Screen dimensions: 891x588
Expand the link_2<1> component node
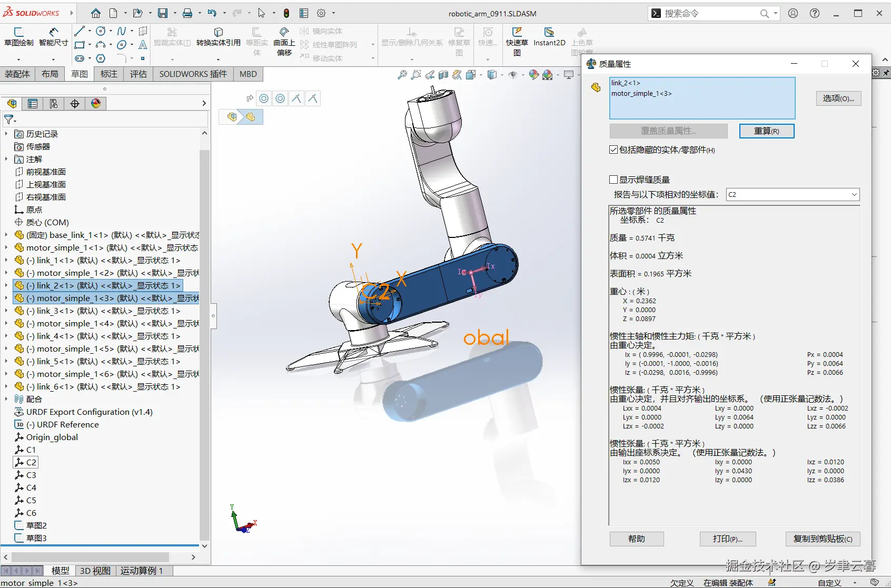point(6,285)
